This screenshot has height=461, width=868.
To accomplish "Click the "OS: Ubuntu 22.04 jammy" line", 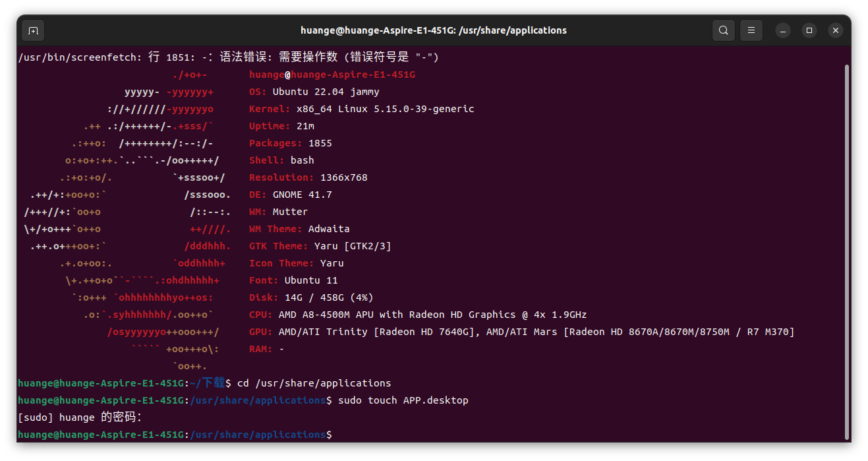I will 314,92.
